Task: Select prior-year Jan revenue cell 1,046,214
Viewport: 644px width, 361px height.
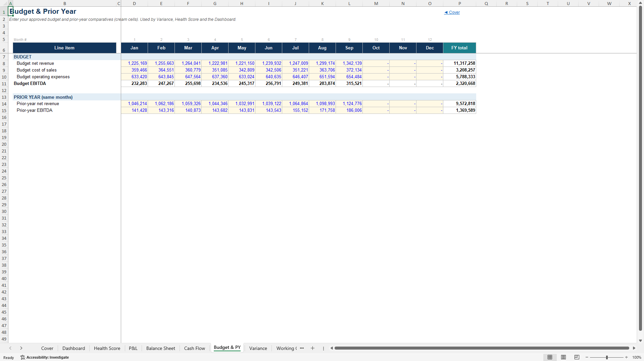Action: [x=134, y=104]
